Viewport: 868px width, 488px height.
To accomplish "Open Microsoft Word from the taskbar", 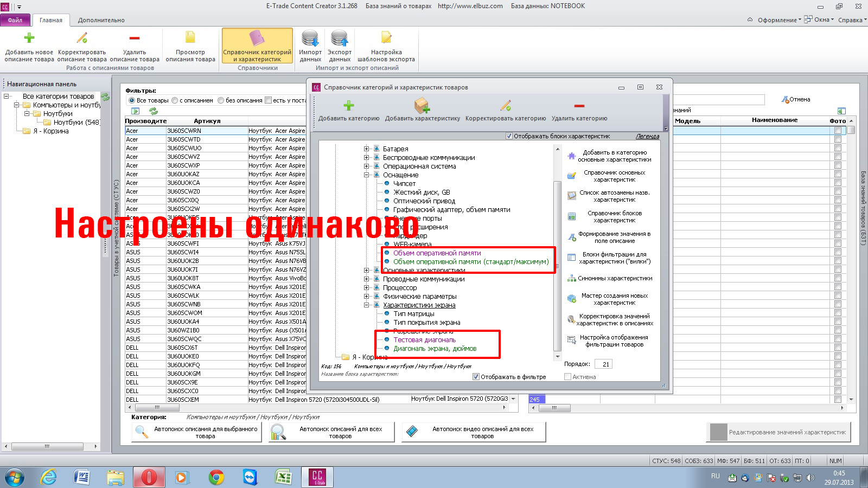I will tap(81, 477).
